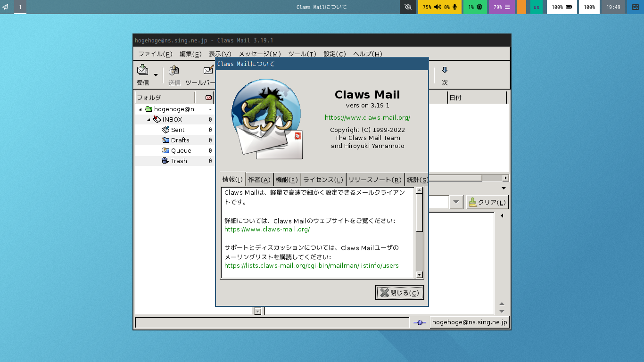Click the 100% battery indicator with battery icon

coord(562,7)
